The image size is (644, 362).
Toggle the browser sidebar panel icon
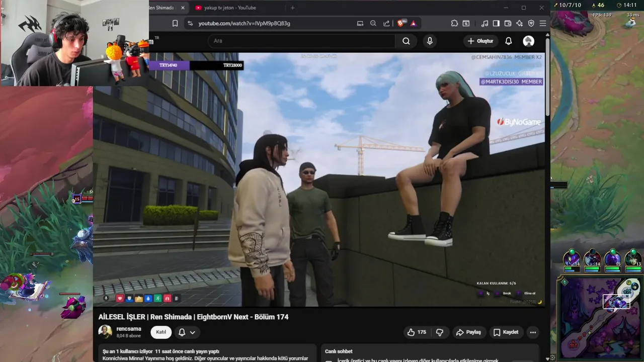click(496, 23)
